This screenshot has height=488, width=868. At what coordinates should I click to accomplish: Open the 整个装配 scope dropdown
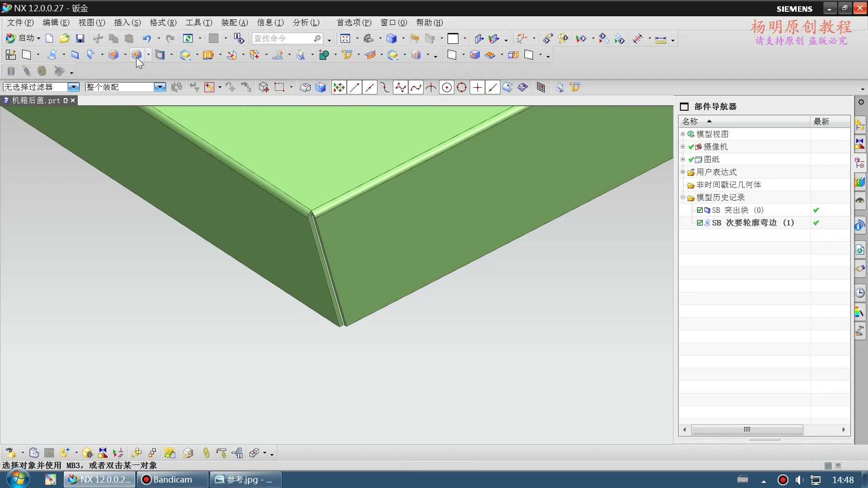coord(160,87)
